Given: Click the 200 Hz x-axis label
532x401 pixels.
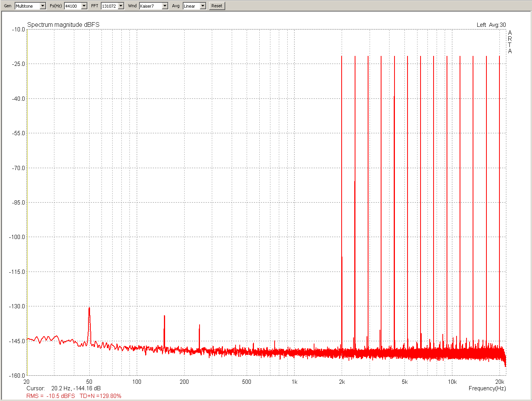Looking at the screenshot, I should 184,382.
